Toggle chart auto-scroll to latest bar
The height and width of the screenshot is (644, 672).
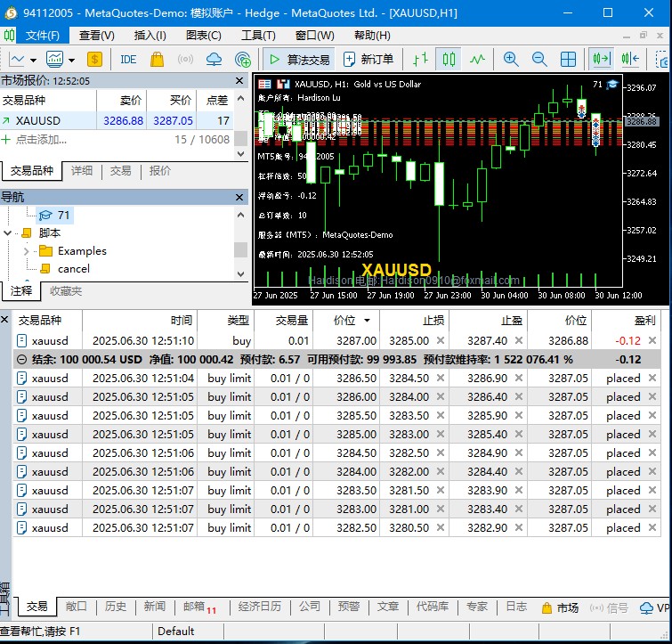[x=602, y=59]
